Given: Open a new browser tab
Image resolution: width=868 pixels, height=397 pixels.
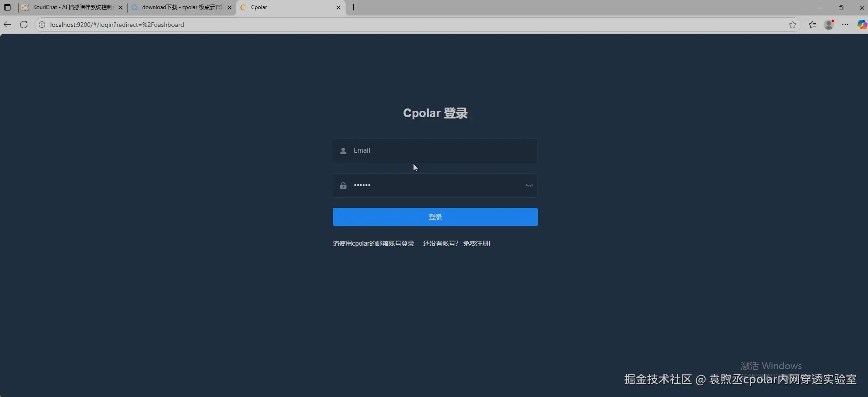Looking at the screenshot, I should pyautogui.click(x=354, y=7).
